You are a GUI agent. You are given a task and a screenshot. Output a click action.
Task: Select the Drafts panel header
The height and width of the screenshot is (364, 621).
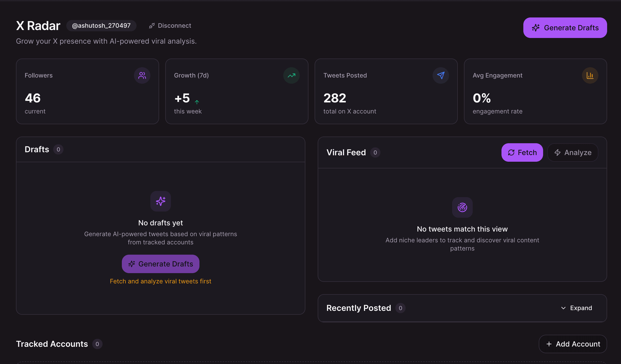click(37, 149)
